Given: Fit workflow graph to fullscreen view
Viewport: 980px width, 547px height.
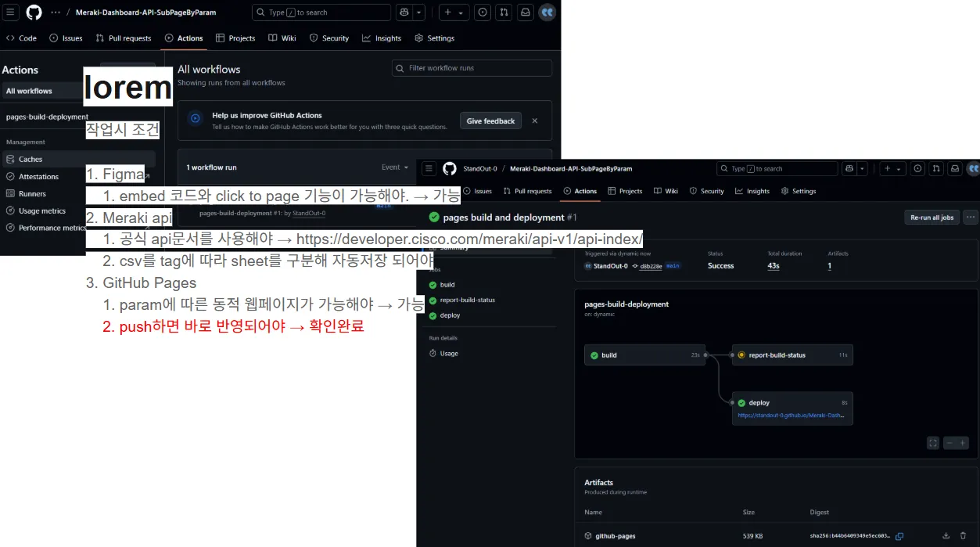Looking at the screenshot, I should click(933, 443).
